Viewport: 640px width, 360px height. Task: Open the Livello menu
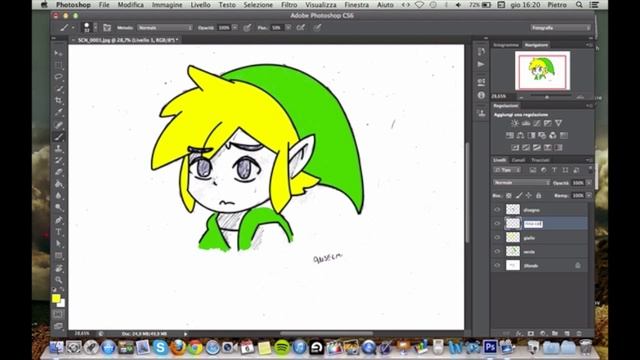click(x=200, y=5)
